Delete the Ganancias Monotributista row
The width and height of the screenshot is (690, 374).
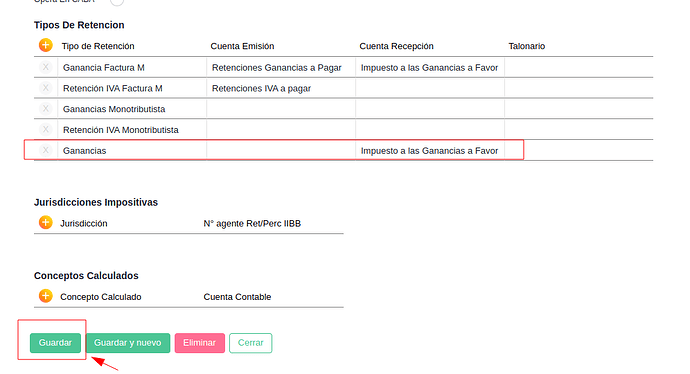(x=45, y=109)
